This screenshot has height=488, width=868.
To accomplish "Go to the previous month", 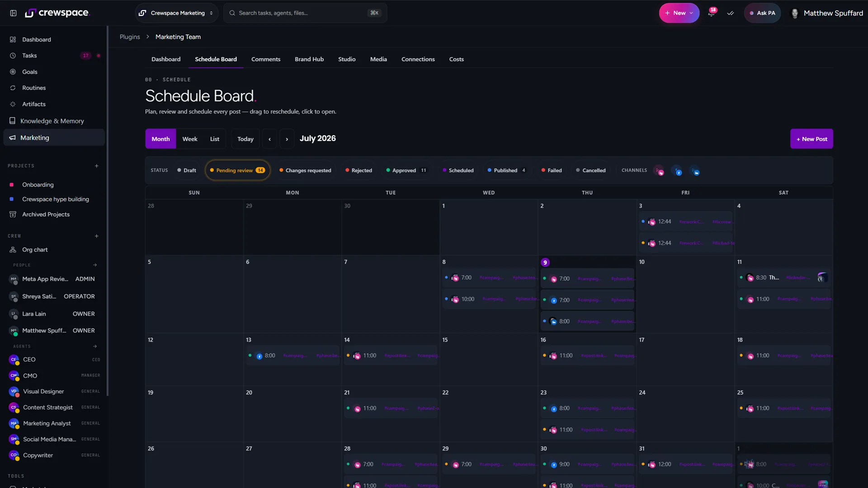I will click(269, 139).
